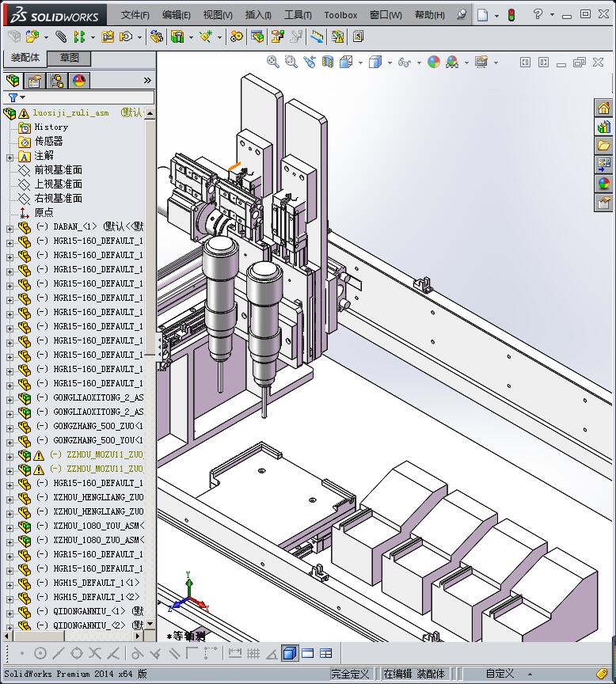Click the Bill of Materials icon

coord(257,36)
